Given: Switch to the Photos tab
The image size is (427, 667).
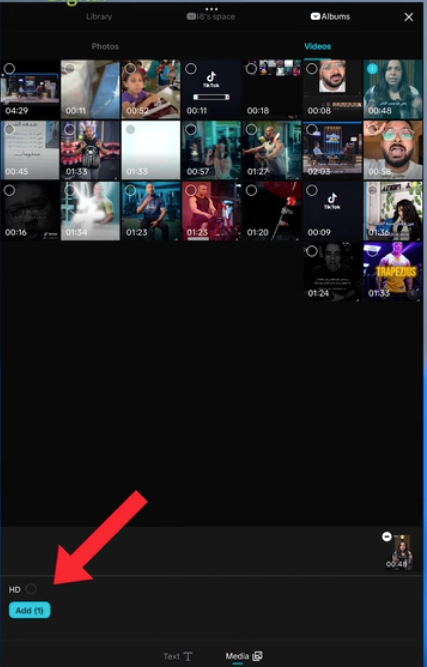Looking at the screenshot, I should [x=105, y=46].
